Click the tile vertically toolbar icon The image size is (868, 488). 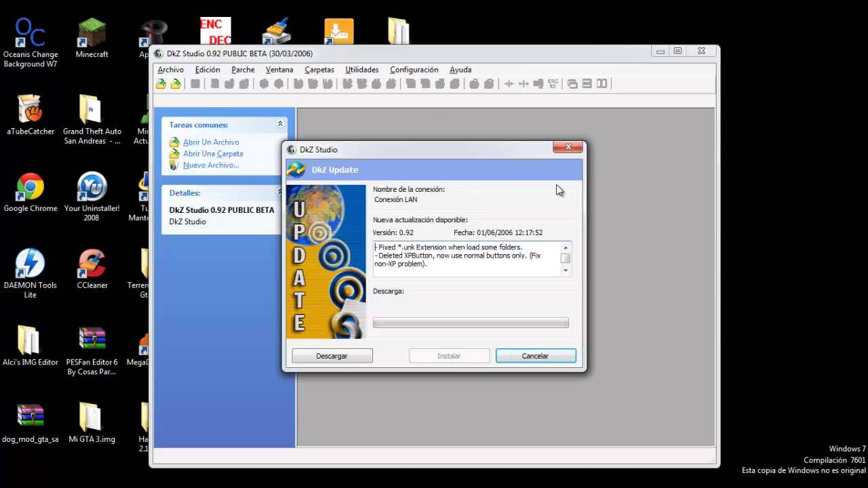pyautogui.click(x=601, y=84)
